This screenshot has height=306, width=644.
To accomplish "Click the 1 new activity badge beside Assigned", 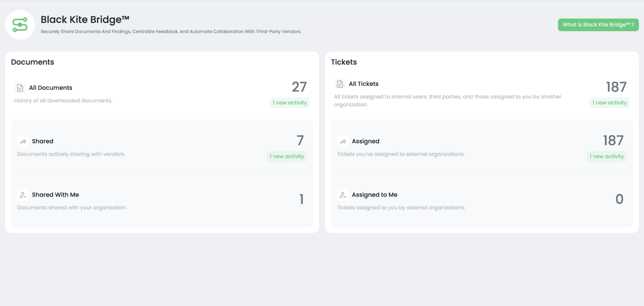I will 607,156.
